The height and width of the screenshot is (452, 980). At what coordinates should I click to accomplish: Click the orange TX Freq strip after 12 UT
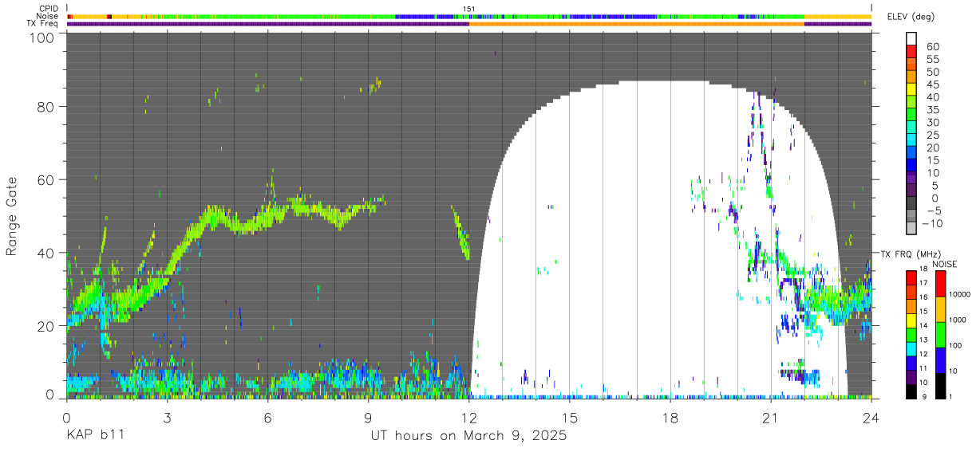click(637, 24)
